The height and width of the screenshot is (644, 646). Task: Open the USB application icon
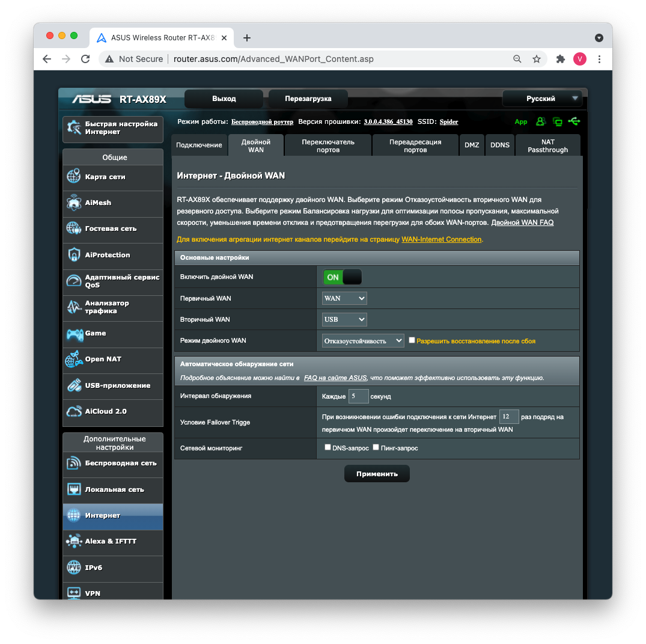(x=74, y=385)
